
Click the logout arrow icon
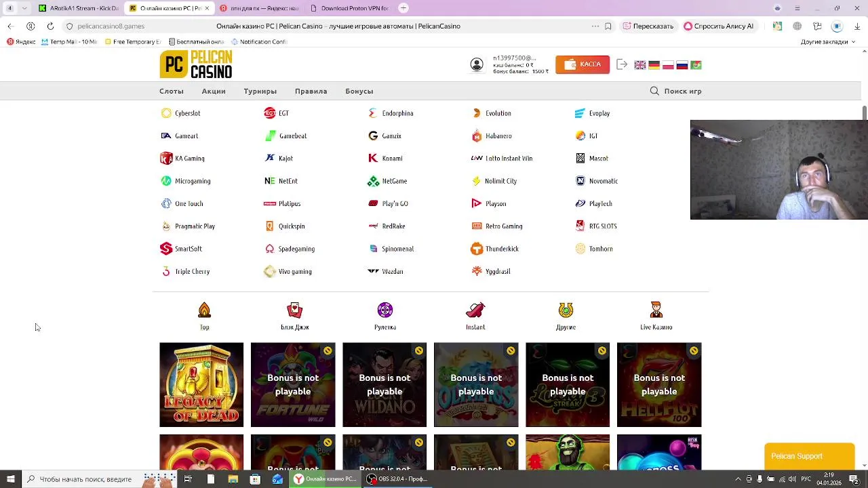pyautogui.click(x=622, y=64)
